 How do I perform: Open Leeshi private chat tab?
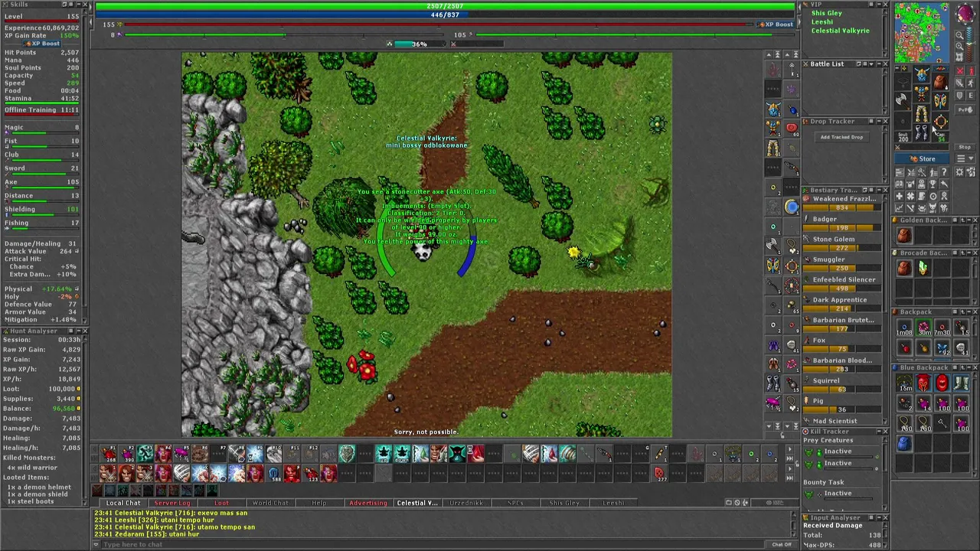[x=612, y=503]
